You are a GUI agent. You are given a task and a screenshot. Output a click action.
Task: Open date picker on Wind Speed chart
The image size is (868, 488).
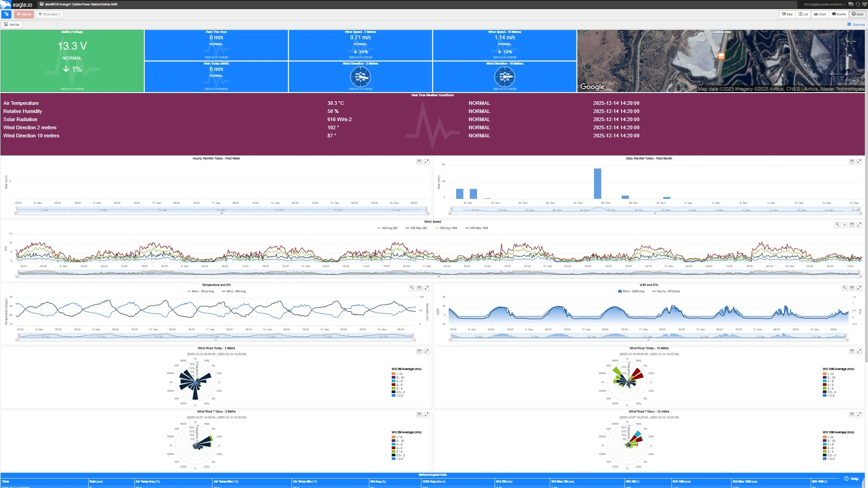pos(852,225)
